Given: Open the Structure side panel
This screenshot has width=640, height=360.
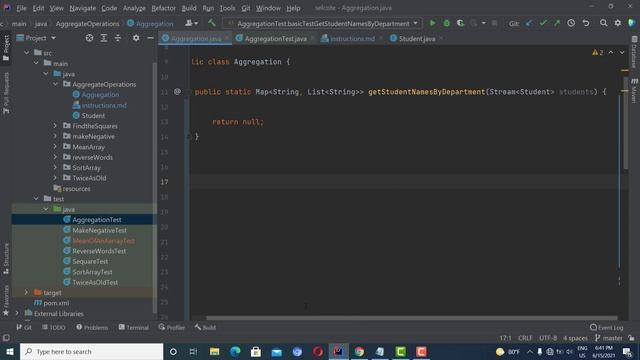Looking at the screenshot, I should (x=6, y=259).
